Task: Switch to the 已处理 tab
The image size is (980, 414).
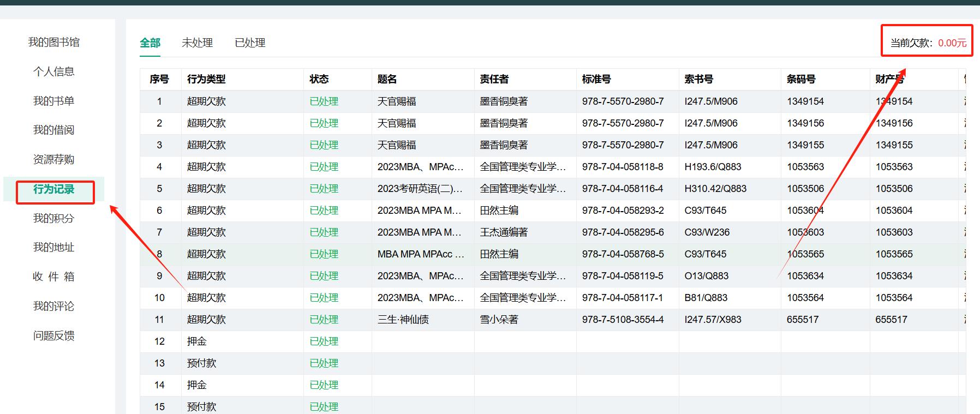Action: coord(250,43)
